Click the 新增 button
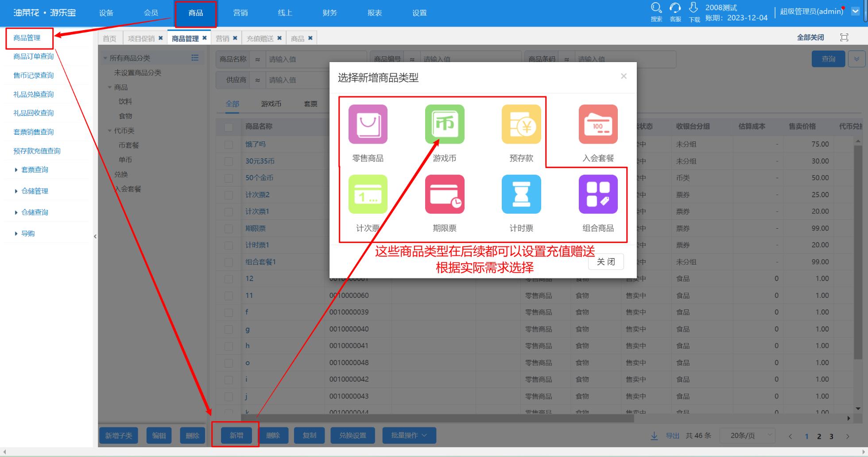The image size is (868, 457). coord(236,436)
